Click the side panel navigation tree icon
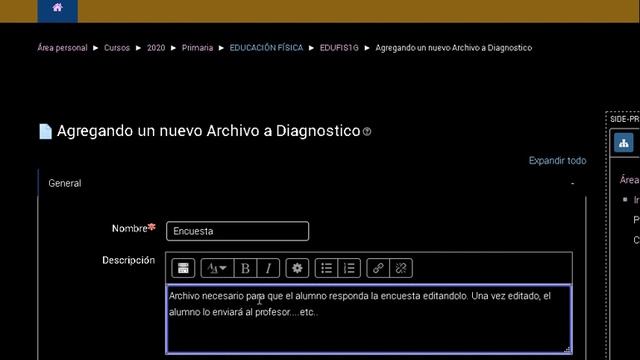 [x=624, y=143]
